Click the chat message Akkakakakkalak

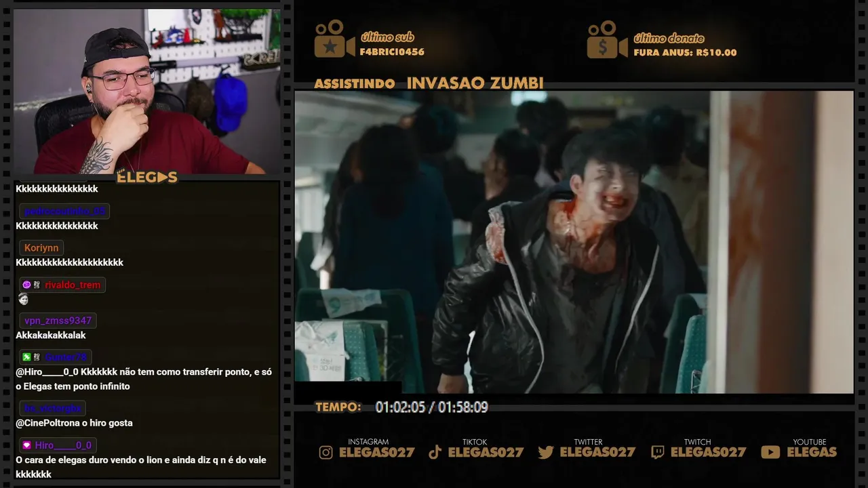coord(51,335)
